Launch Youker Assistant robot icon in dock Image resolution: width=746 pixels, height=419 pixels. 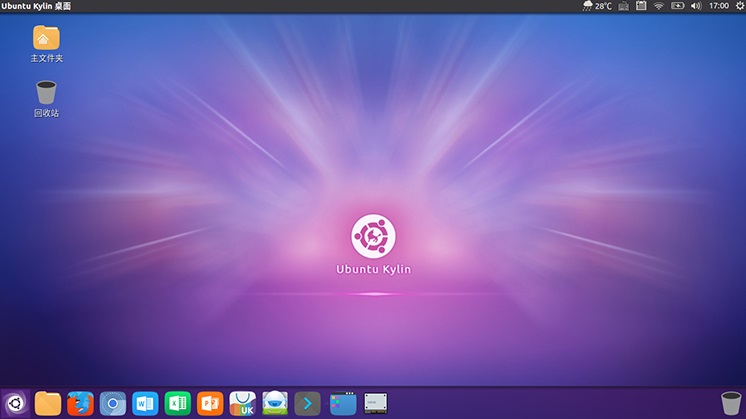tap(275, 403)
